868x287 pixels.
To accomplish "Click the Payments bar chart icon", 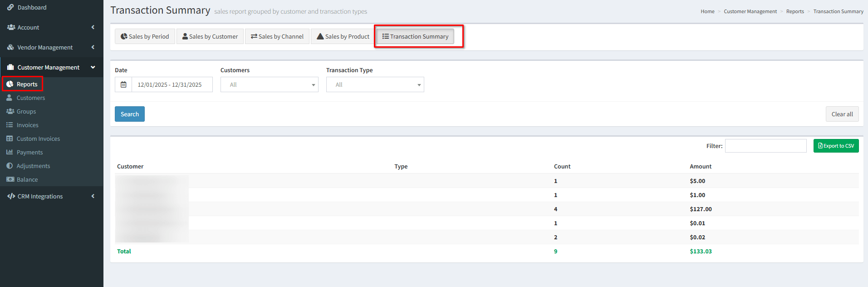I will 10,153.
